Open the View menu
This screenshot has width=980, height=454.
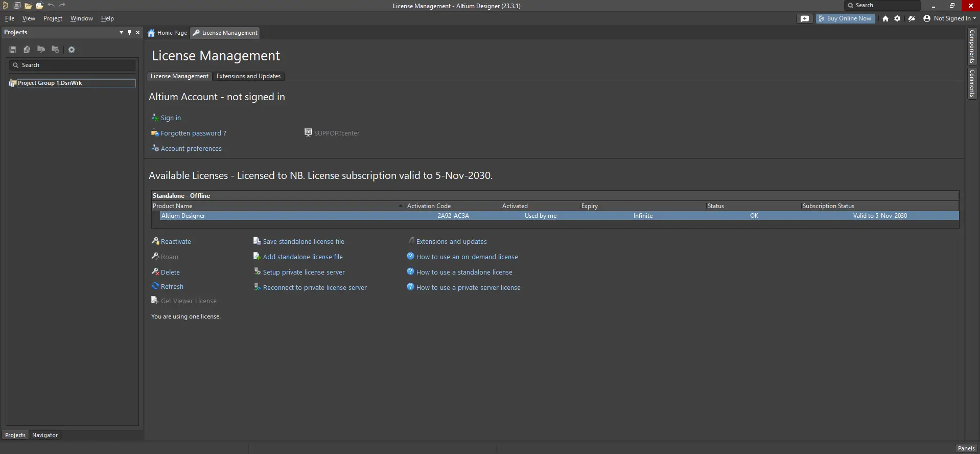29,18
